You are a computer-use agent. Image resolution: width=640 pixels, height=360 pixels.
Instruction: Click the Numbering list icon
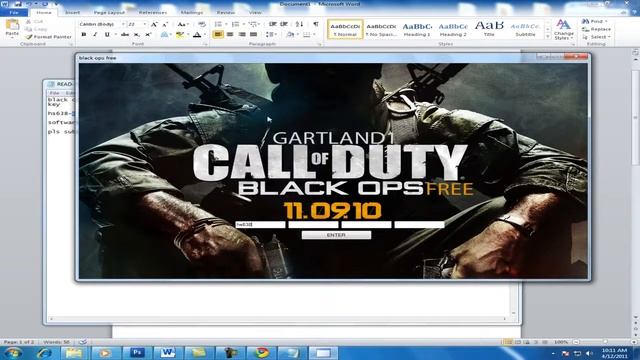(236, 24)
